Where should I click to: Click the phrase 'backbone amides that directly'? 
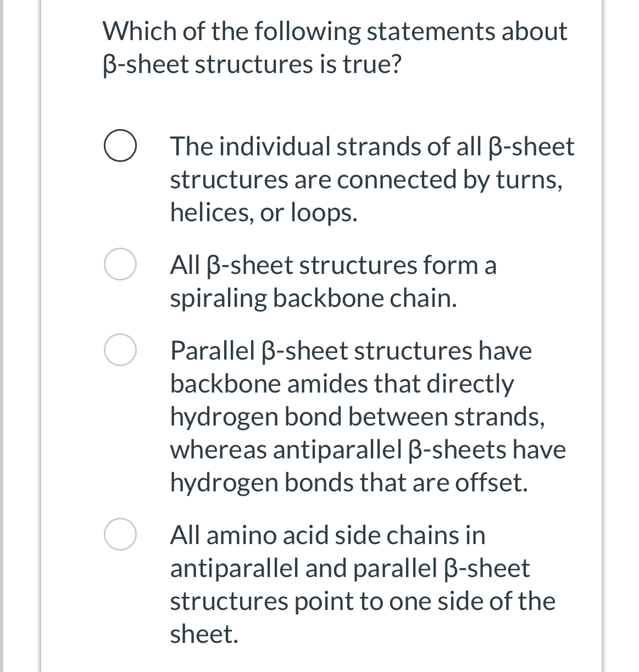tap(342, 384)
